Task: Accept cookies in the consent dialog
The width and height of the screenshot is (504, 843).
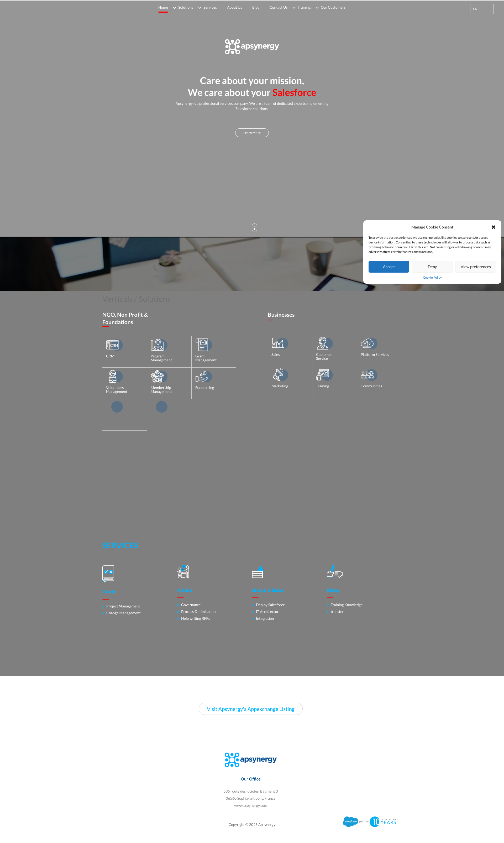Action: coord(388,267)
